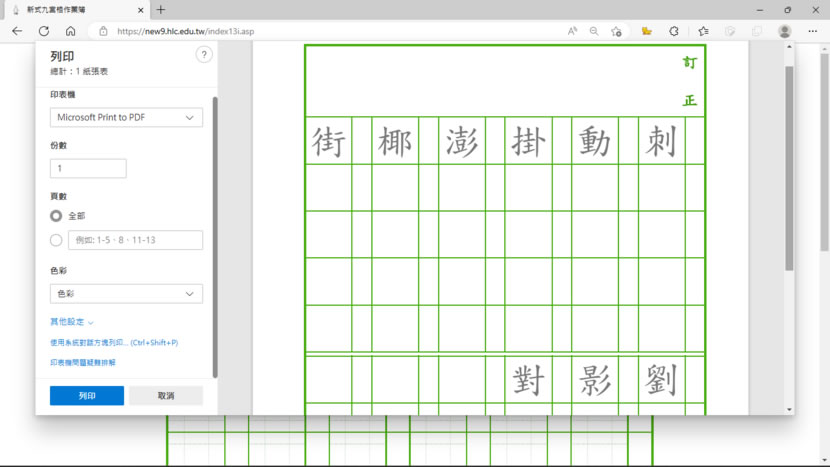Select the custom page range radio button
Image resolution: width=830 pixels, height=467 pixels.
coord(56,240)
